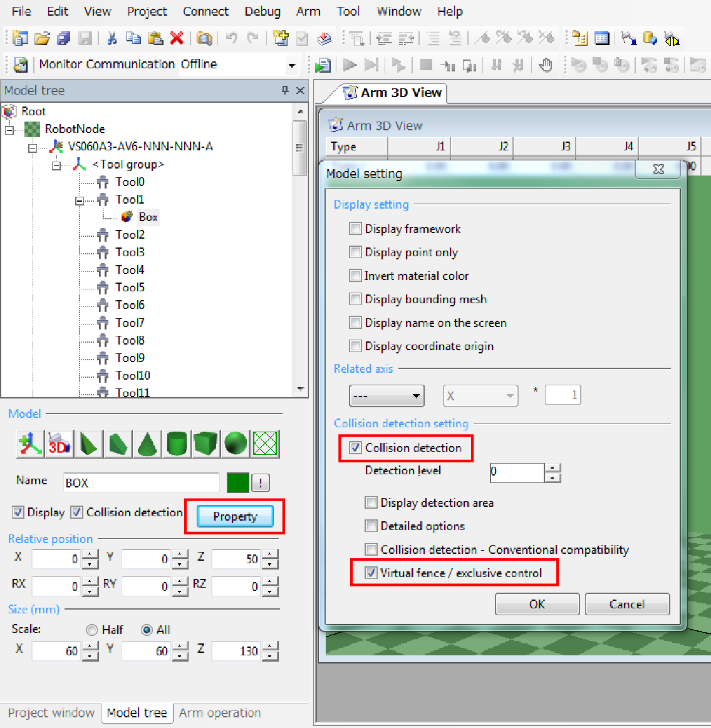Select the Half scale radio button
Image resolution: width=711 pixels, height=728 pixels.
pos(92,630)
